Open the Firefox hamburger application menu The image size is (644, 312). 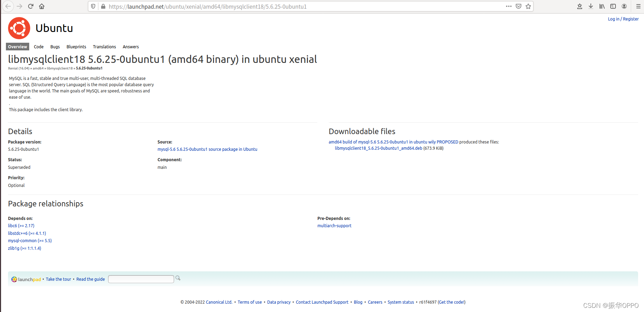(x=638, y=6)
